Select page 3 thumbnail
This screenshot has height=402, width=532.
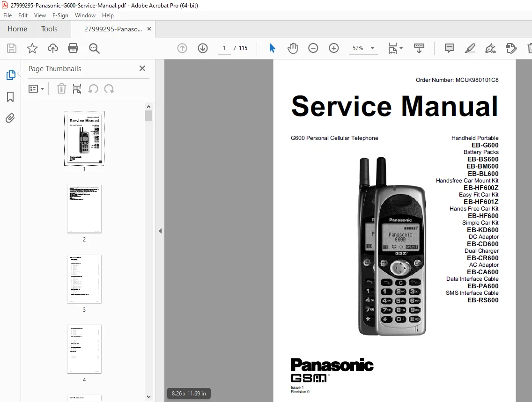click(84, 278)
